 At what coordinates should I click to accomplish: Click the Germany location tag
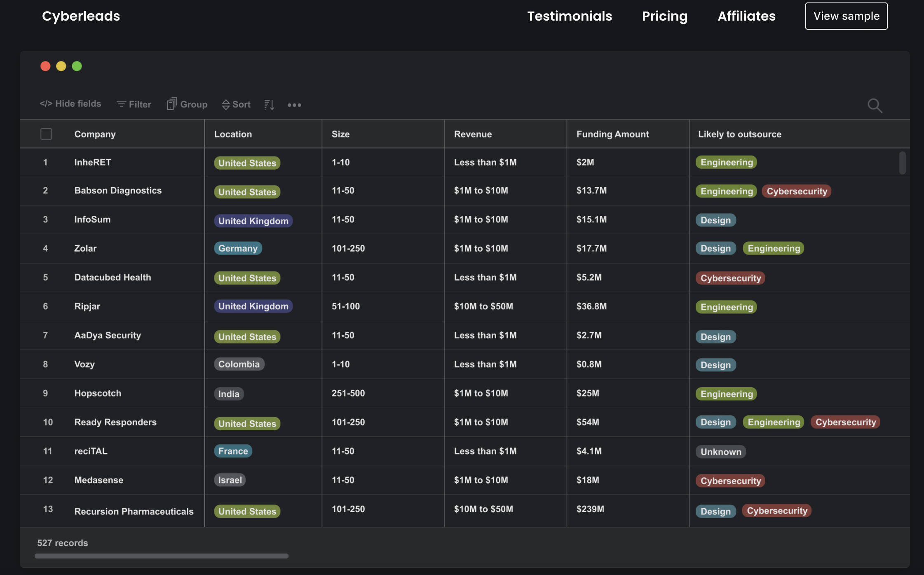tap(238, 248)
